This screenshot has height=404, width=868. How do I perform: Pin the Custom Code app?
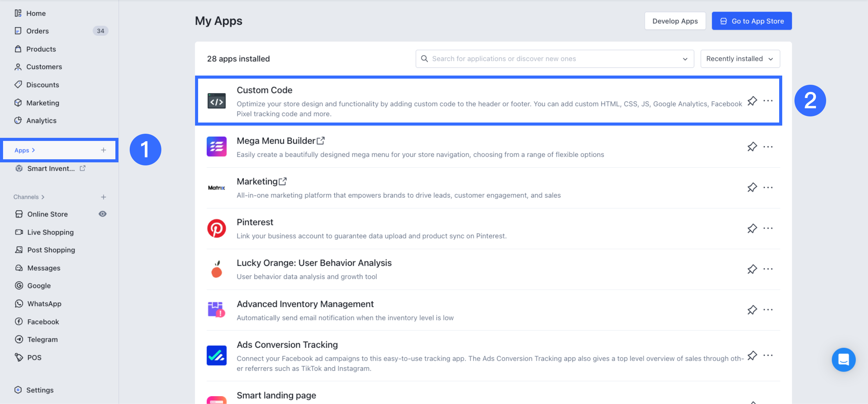point(752,101)
